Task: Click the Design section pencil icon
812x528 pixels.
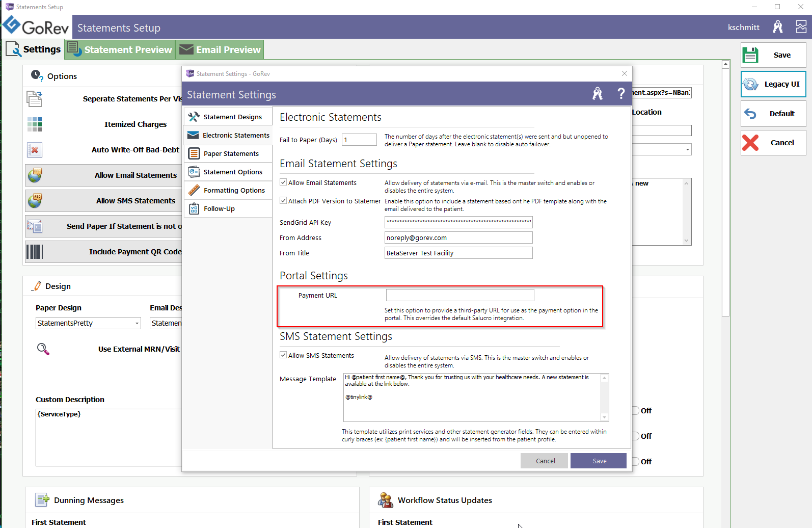Action: 37,286
